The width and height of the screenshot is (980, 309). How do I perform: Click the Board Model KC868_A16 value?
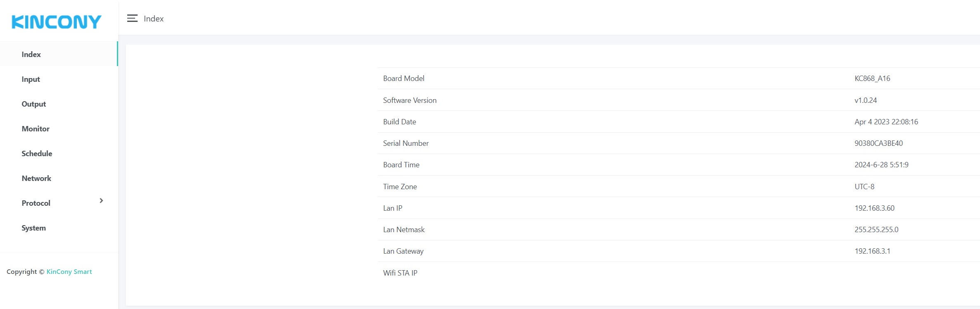(872, 78)
